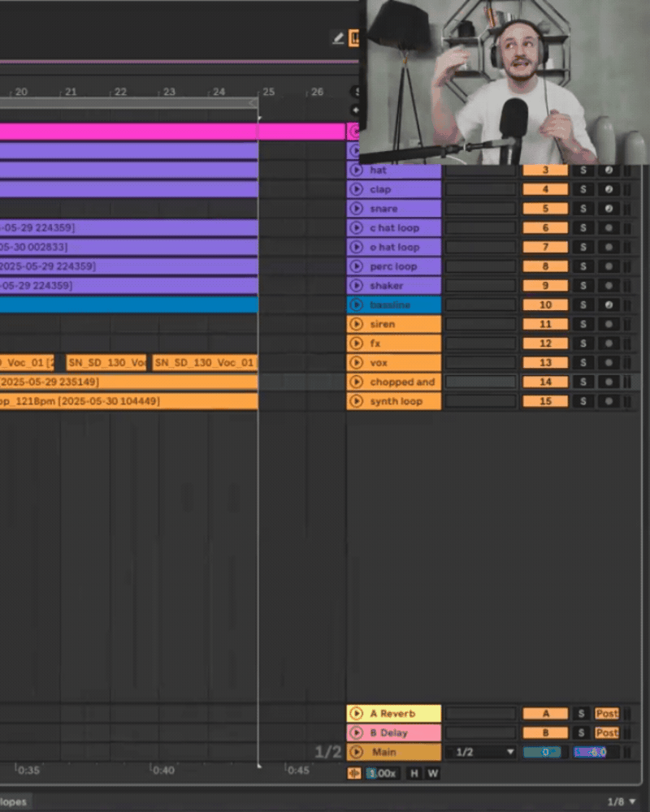This screenshot has height=812, width=650.
Task: Launch the fx track play icon
Action: pyautogui.click(x=356, y=343)
